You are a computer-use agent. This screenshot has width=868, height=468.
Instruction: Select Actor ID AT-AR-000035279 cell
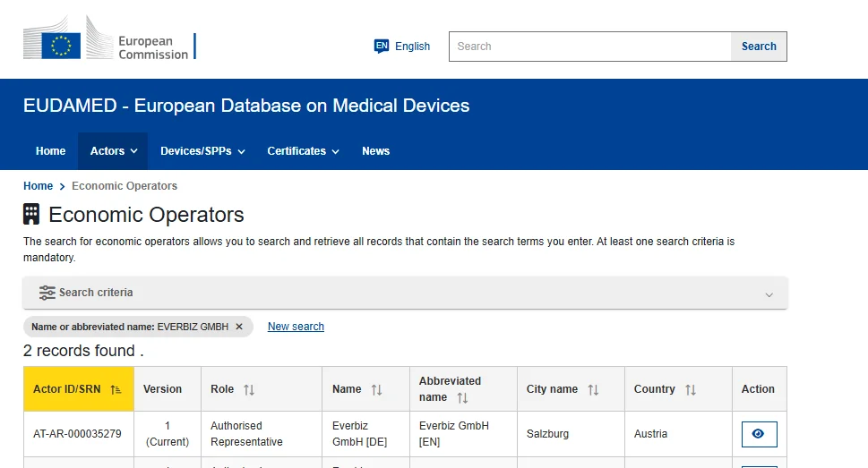(79, 434)
